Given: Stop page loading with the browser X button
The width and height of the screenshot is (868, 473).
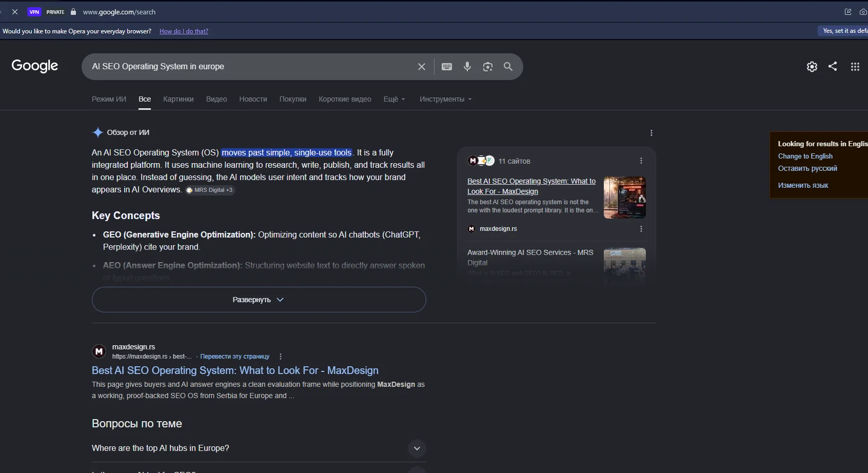Looking at the screenshot, I should (15, 12).
